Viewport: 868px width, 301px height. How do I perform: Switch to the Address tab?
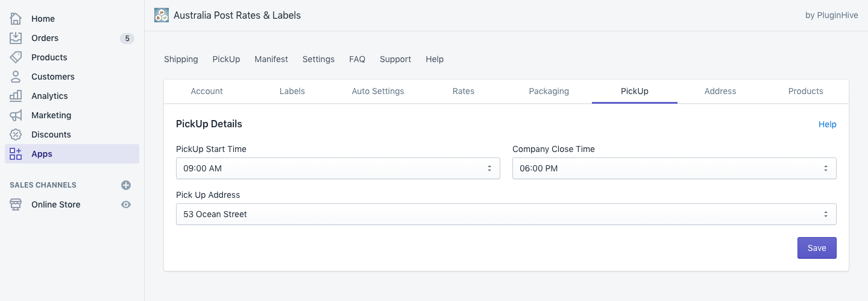click(x=720, y=91)
